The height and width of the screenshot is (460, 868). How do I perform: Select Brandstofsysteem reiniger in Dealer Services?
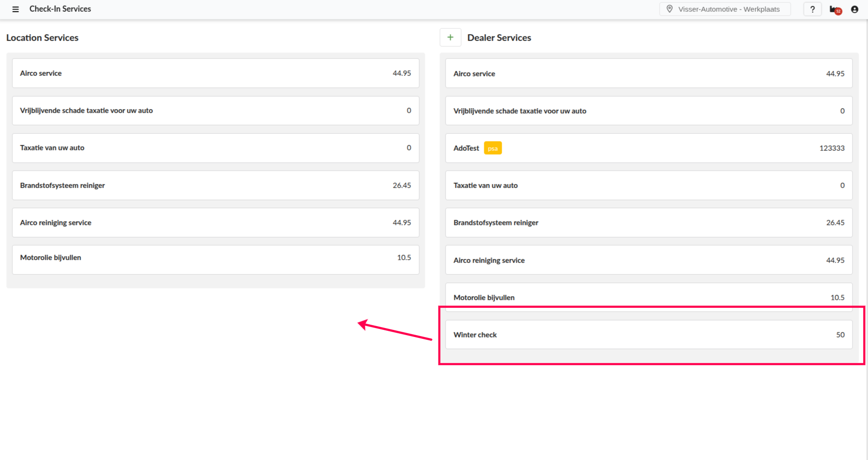pyautogui.click(x=649, y=222)
